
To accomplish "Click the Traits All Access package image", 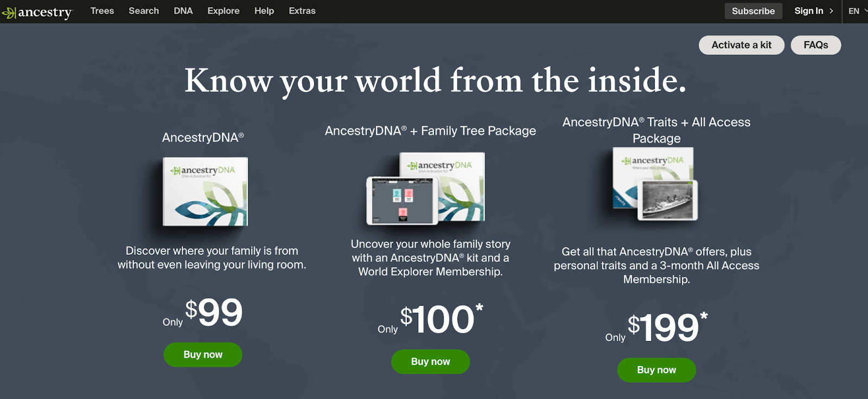I will click(x=655, y=184).
